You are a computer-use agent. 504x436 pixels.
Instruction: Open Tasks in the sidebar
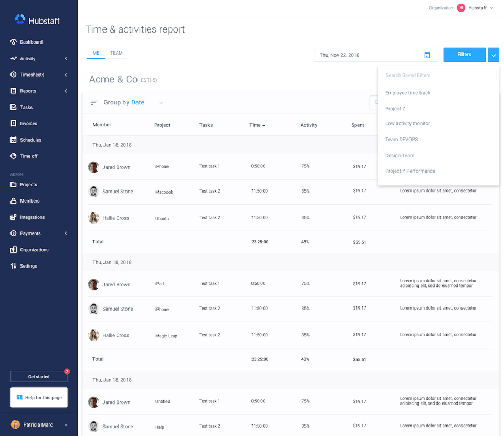pos(26,108)
